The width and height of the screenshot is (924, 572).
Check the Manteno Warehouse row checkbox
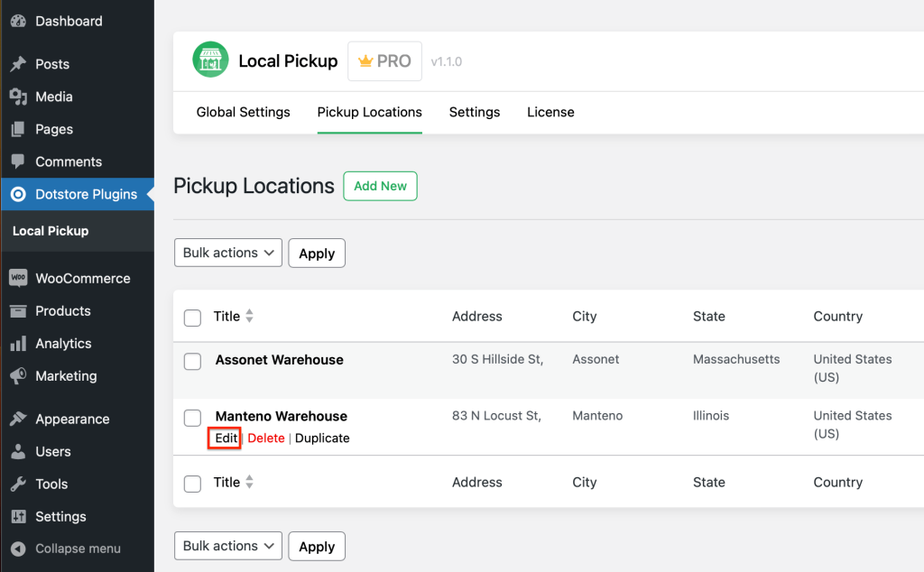(192, 418)
